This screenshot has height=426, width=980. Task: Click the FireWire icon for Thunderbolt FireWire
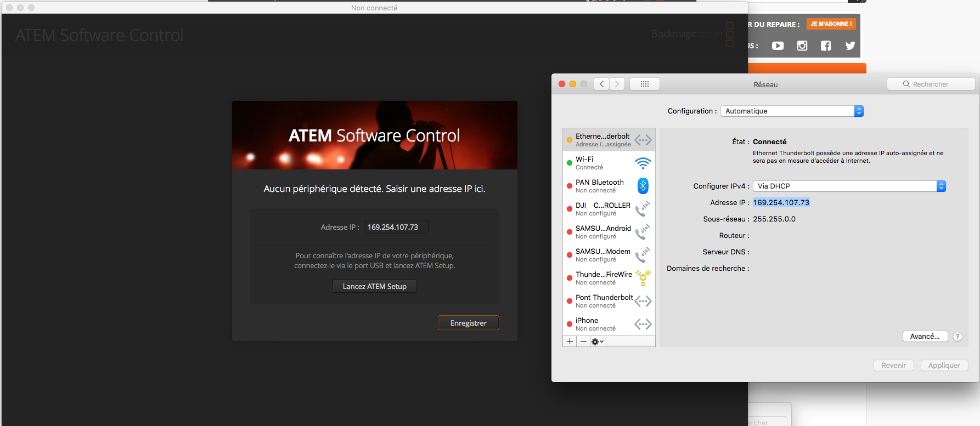point(643,278)
